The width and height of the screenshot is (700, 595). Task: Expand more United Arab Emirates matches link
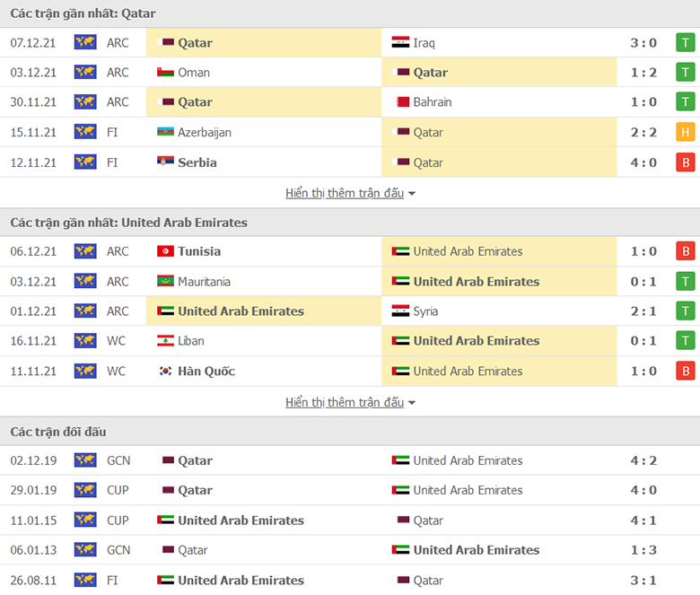345,402
